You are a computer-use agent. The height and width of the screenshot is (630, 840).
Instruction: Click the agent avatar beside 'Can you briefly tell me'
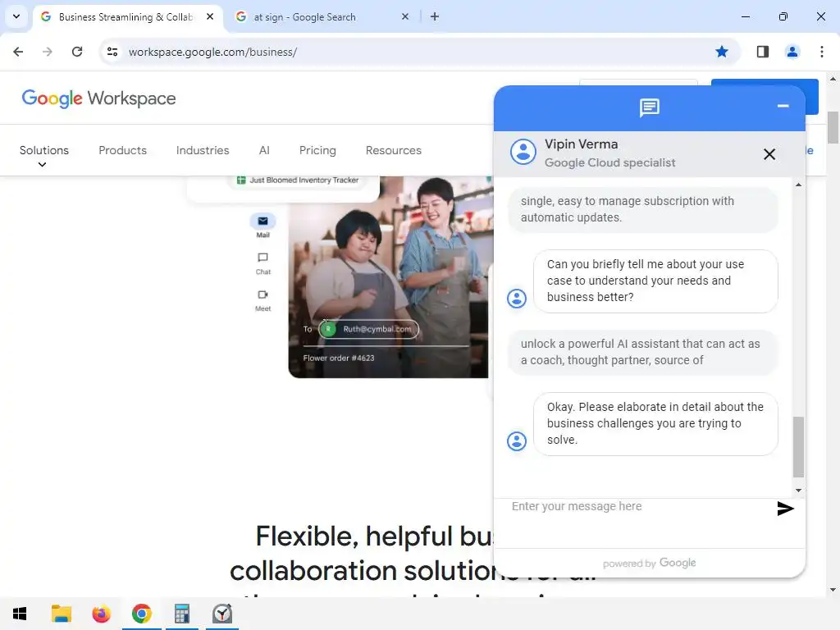click(517, 299)
